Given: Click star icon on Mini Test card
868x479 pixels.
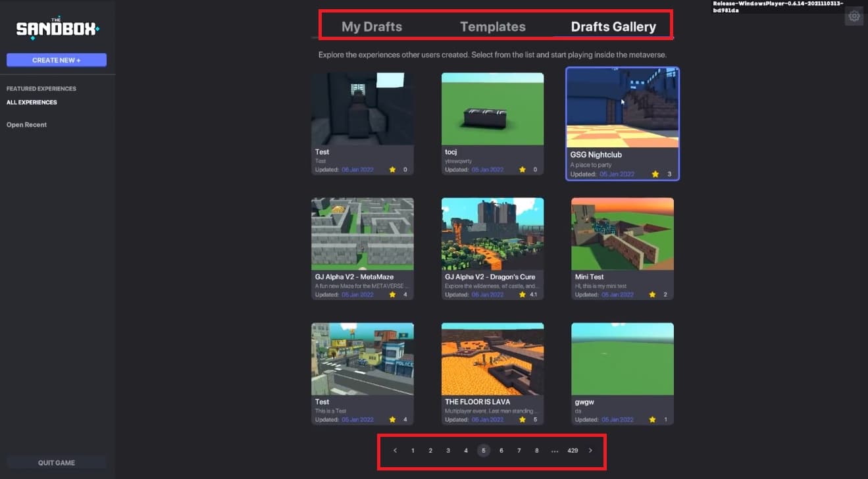Looking at the screenshot, I should (653, 295).
